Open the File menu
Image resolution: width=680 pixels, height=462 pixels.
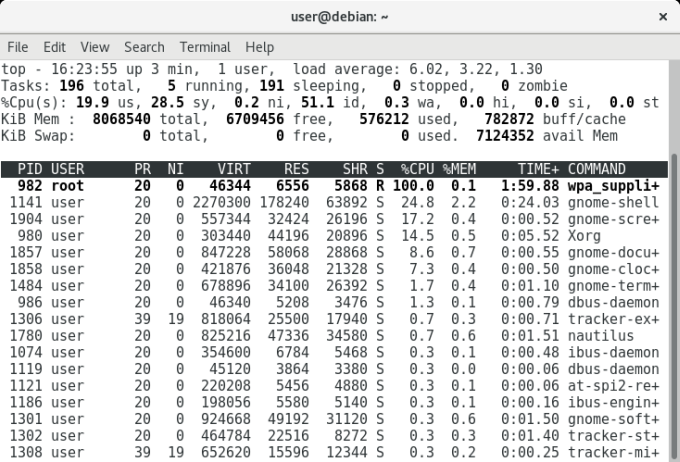click(x=18, y=47)
